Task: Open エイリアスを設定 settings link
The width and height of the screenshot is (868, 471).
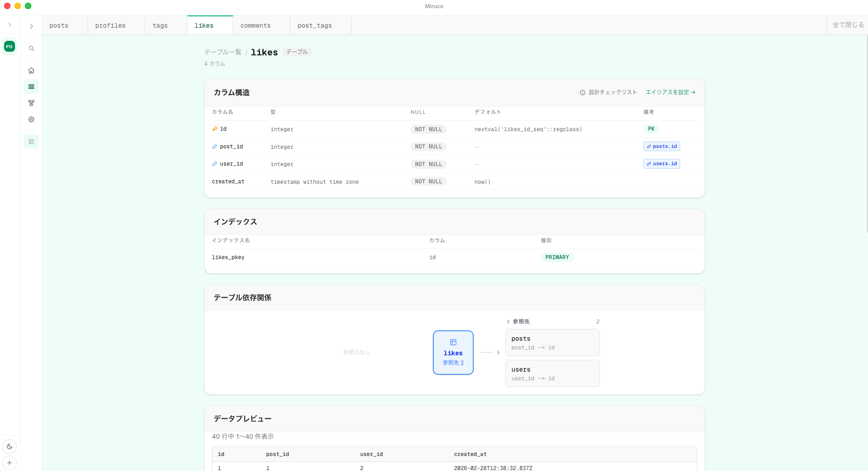Action: [670, 92]
